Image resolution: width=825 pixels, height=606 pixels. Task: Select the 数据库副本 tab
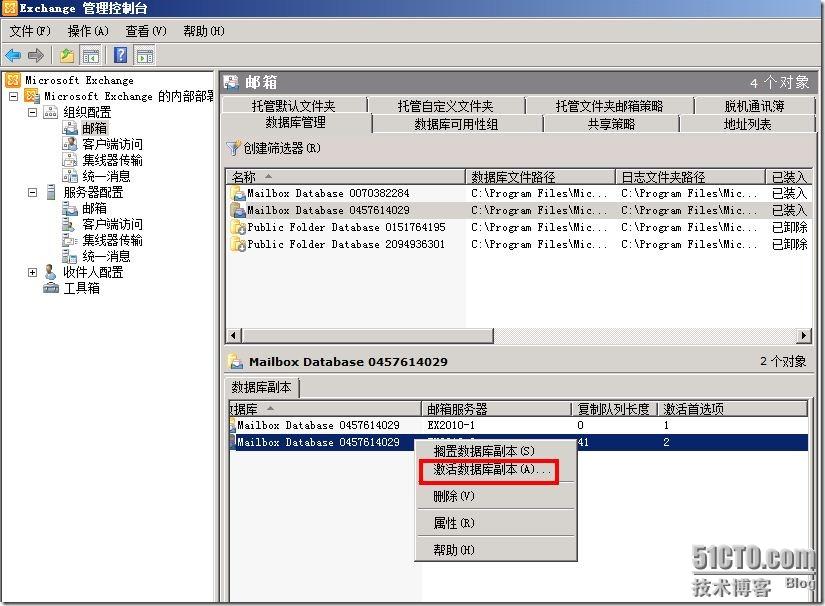(x=261, y=387)
